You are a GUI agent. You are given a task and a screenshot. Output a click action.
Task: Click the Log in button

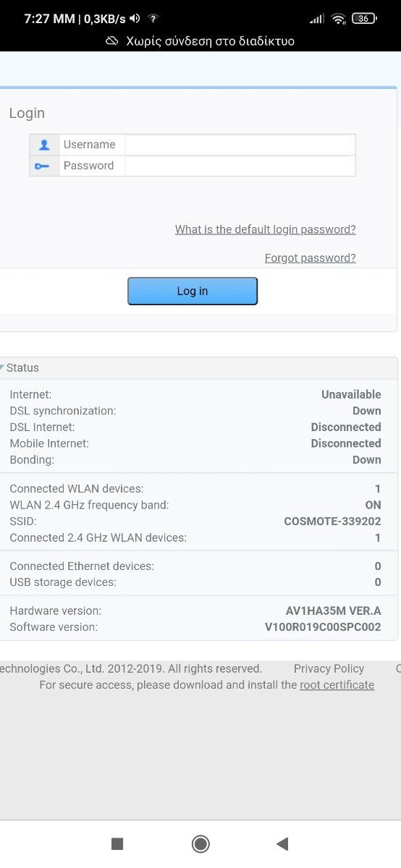pyautogui.click(x=193, y=291)
